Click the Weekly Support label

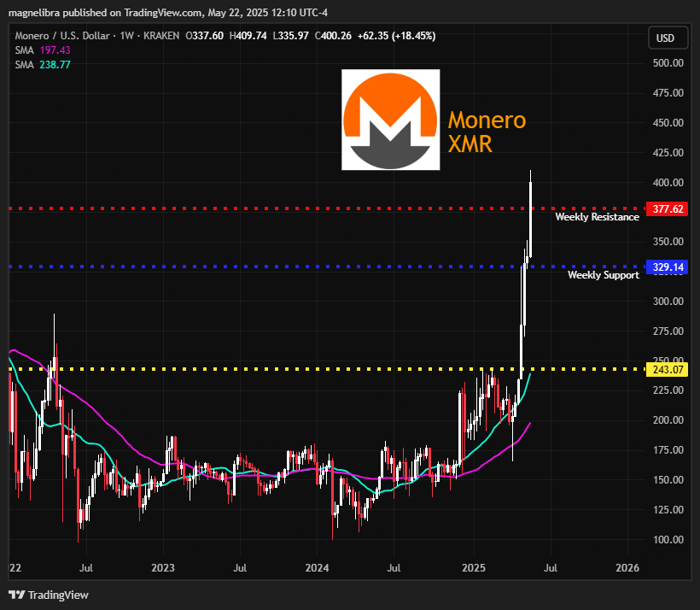(604, 275)
